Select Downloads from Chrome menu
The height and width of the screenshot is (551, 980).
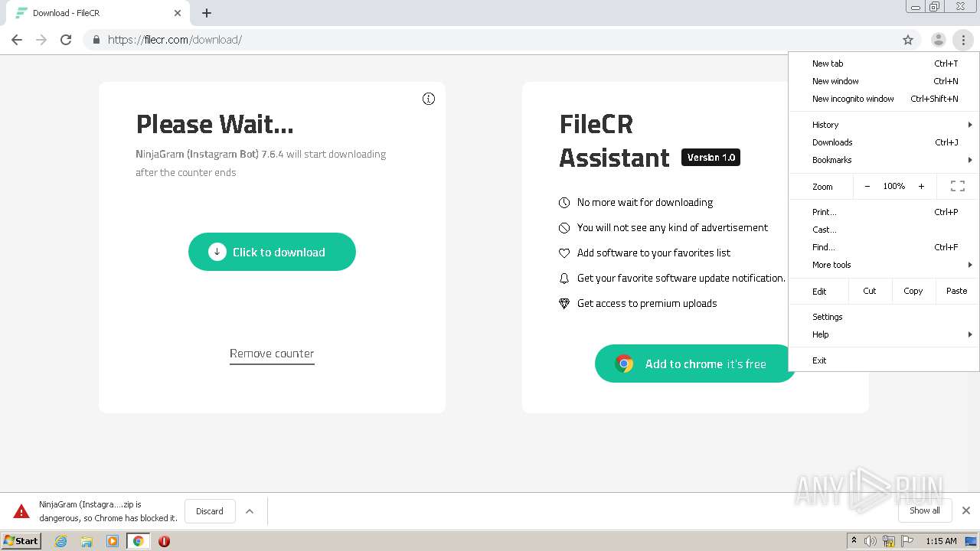pos(832,142)
